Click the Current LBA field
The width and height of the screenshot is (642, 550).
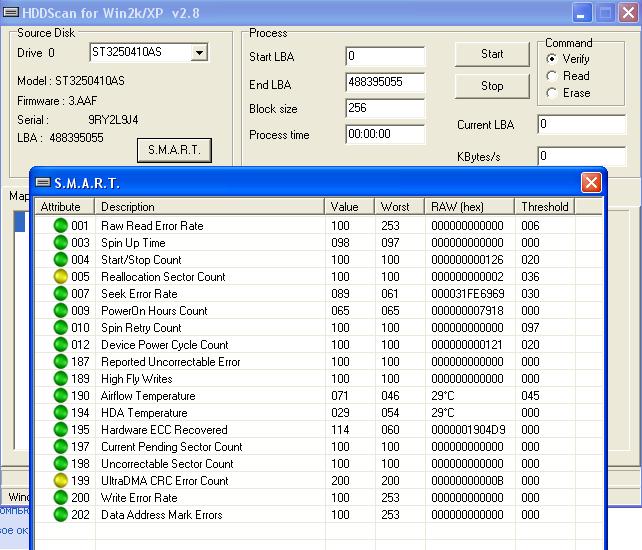coord(581,124)
